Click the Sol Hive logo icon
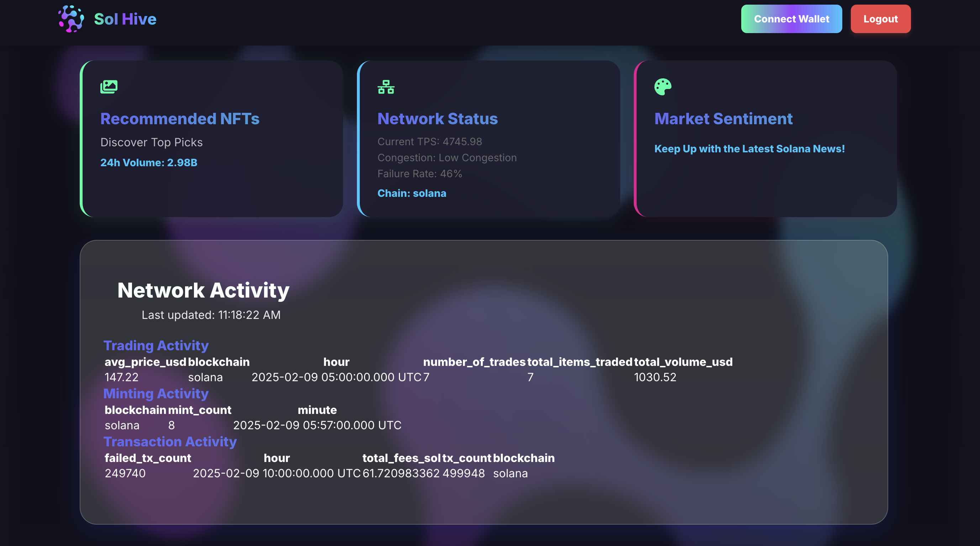980x546 pixels. tap(71, 19)
